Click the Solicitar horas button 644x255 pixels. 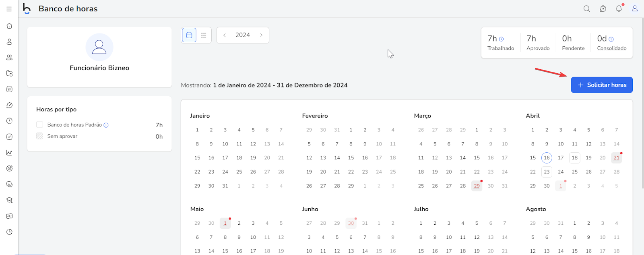pyautogui.click(x=602, y=85)
